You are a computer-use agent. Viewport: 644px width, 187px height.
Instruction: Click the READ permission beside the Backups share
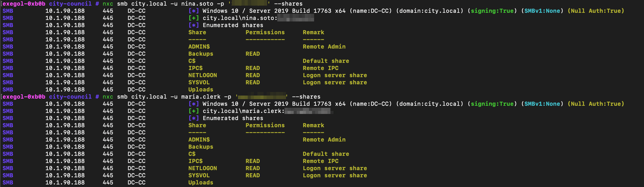[x=253, y=54]
